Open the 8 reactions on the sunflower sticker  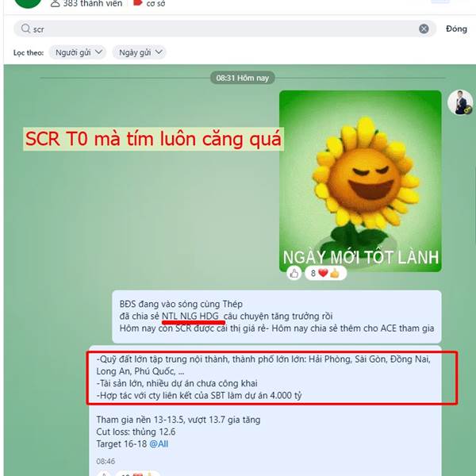[325, 273]
